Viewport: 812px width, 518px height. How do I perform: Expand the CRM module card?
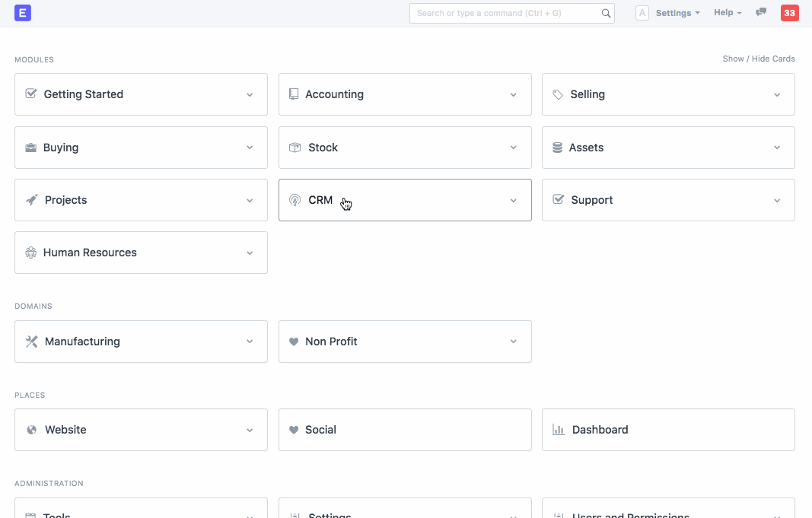tap(512, 200)
